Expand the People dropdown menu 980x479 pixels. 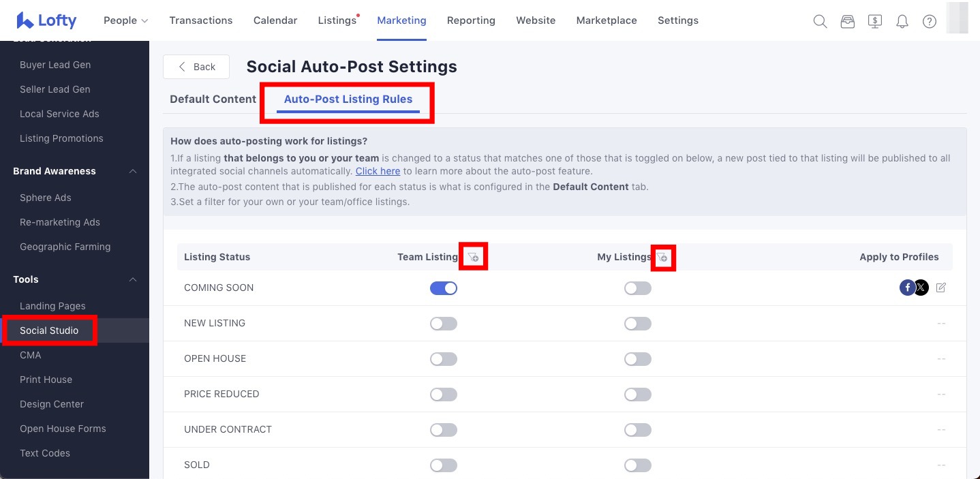(x=125, y=20)
